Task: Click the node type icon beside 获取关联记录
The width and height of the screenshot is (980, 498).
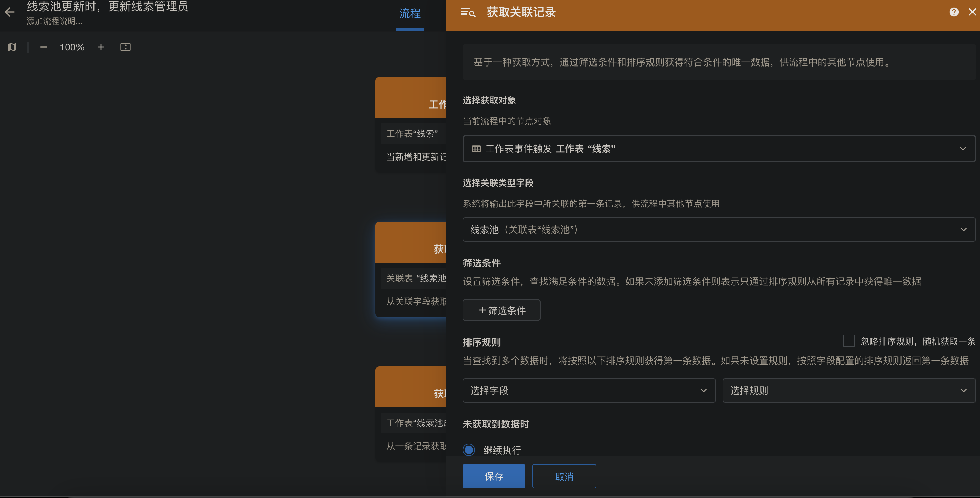Action: 468,12
